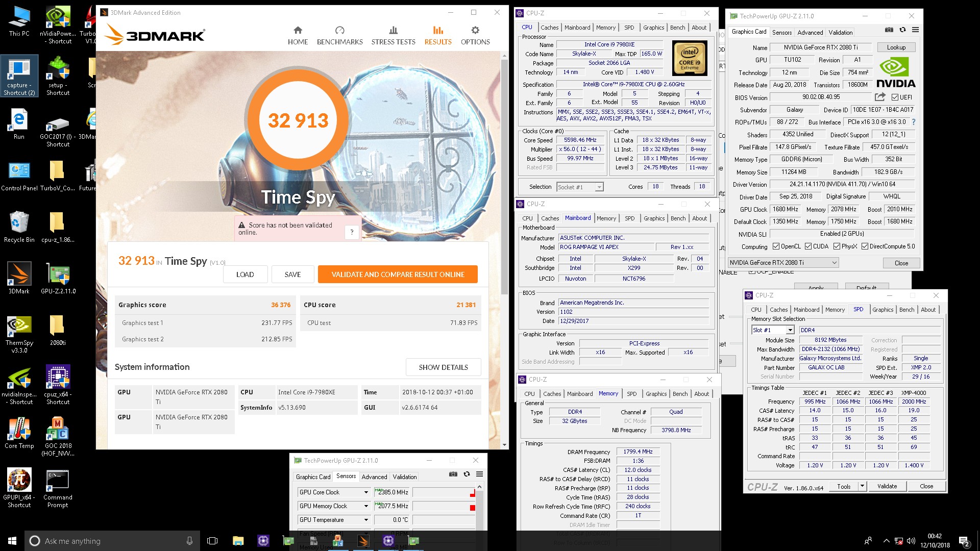Screen dimensions: 980x551
Task: Click the BIOS export arrow icon in GPU-Z
Action: 880,97
